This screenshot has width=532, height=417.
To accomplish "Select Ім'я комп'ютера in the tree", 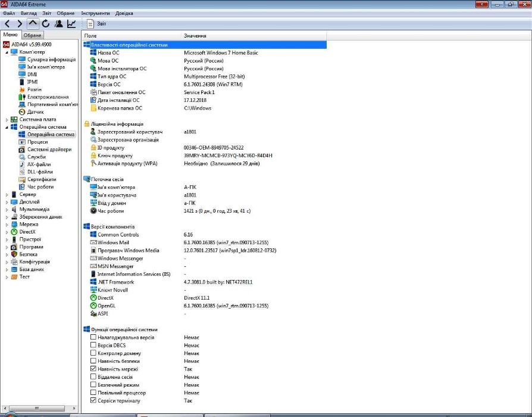I will (x=46, y=67).
